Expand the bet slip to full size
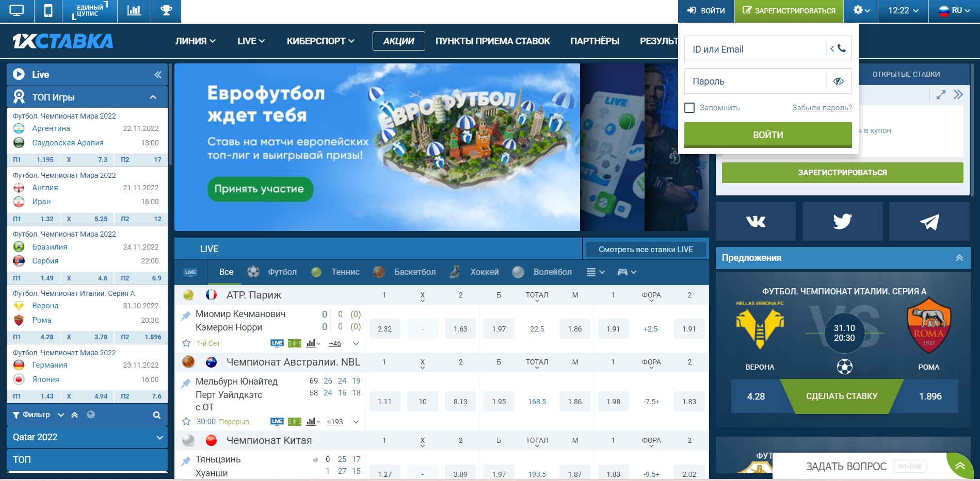Screen dimensions: 980x481 point(941,95)
